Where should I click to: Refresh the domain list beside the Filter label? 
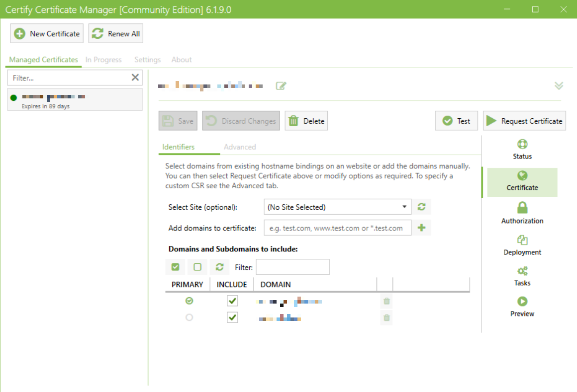coord(219,267)
